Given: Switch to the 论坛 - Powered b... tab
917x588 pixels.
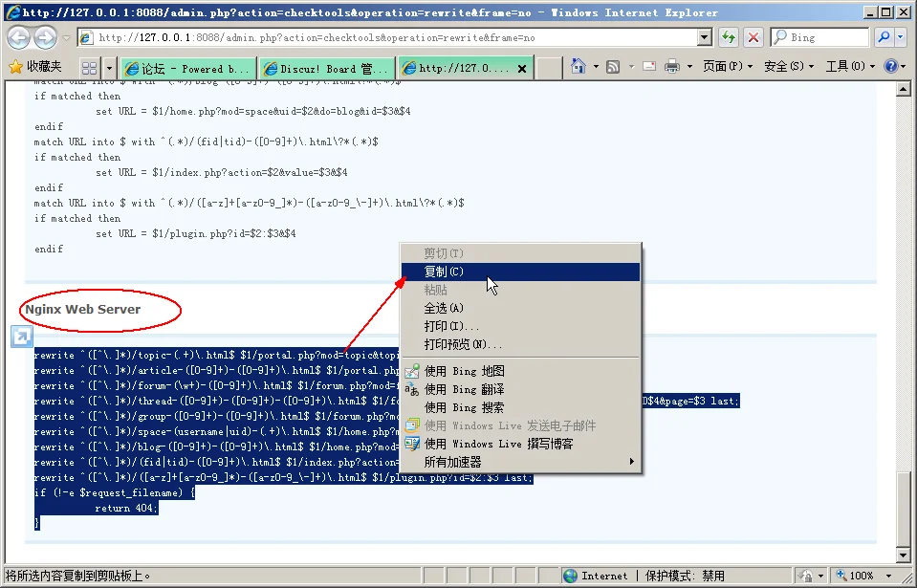Looking at the screenshot, I should click(x=188, y=69).
